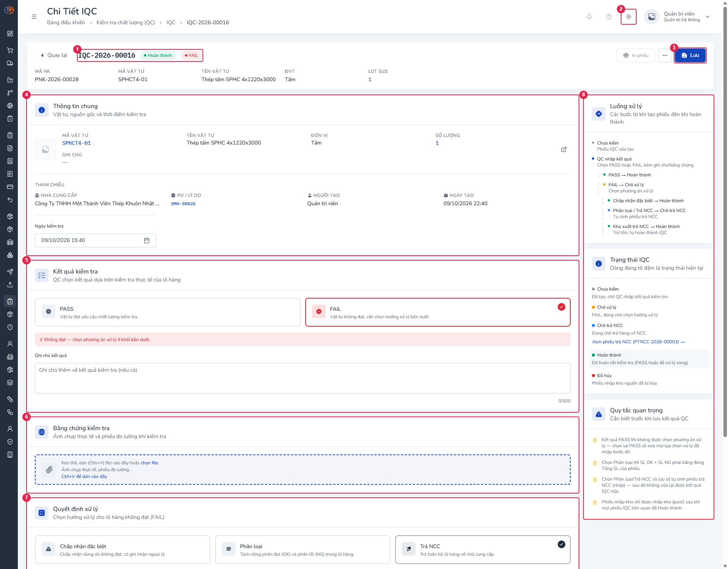The width and height of the screenshot is (728, 569).
Task: Open the shopping cart icon in sidebar
Action: 10,50
